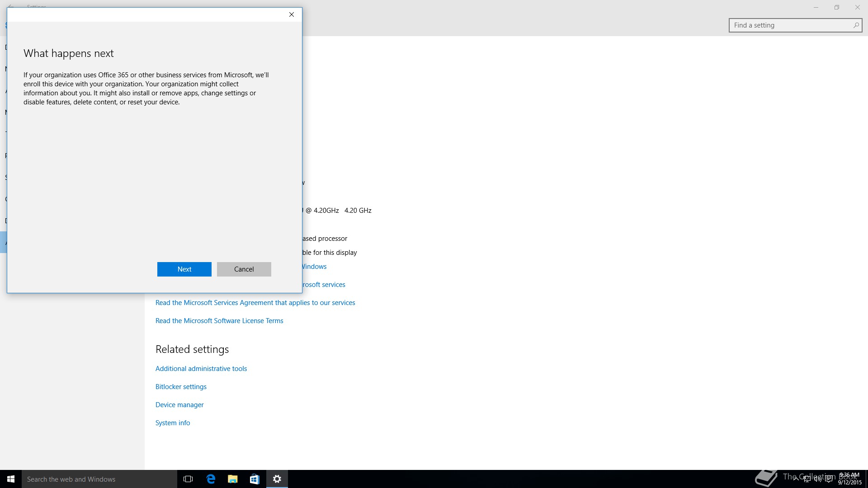This screenshot has width=868, height=488.
Task: Show hidden tray icons chevron
Action: (796, 479)
